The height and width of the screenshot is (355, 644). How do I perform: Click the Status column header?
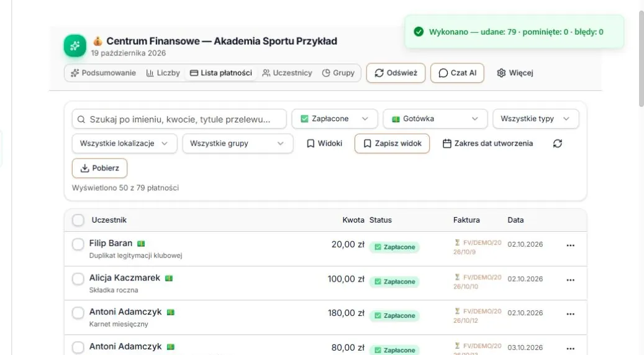coord(380,220)
